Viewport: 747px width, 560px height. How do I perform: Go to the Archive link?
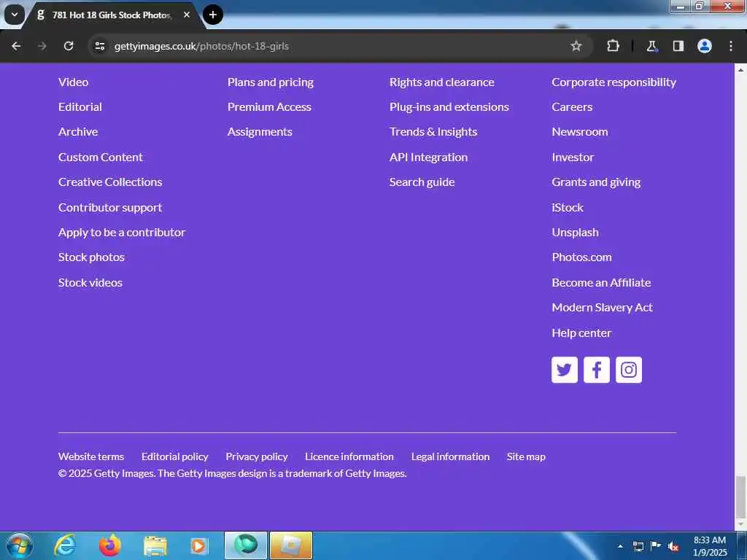pyautogui.click(x=78, y=131)
